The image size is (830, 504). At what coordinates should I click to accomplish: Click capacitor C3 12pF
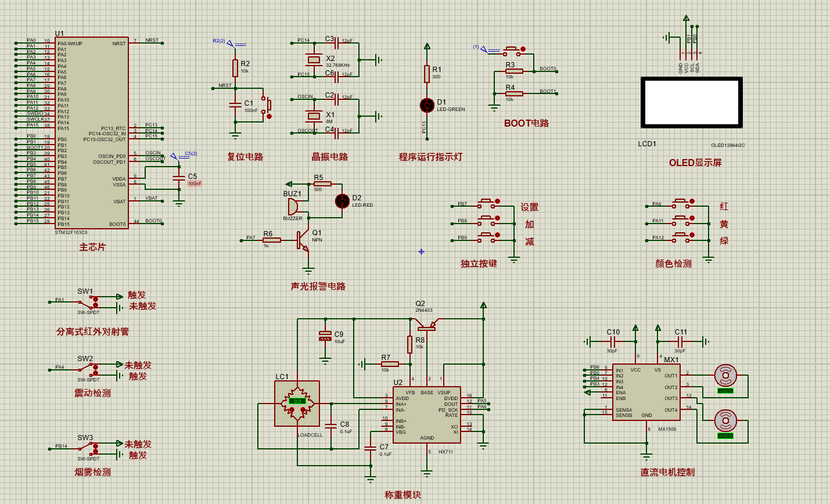[x=337, y=42]
